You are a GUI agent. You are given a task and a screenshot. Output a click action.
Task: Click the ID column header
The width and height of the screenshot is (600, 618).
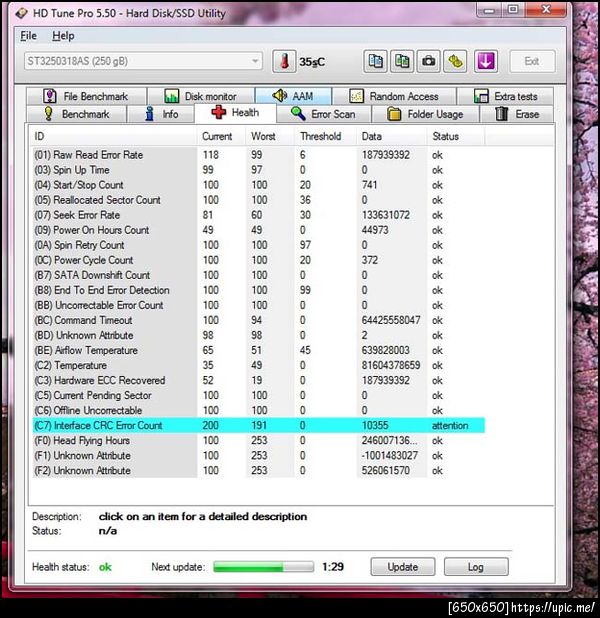pyautogui.click(x=115, y=136)
